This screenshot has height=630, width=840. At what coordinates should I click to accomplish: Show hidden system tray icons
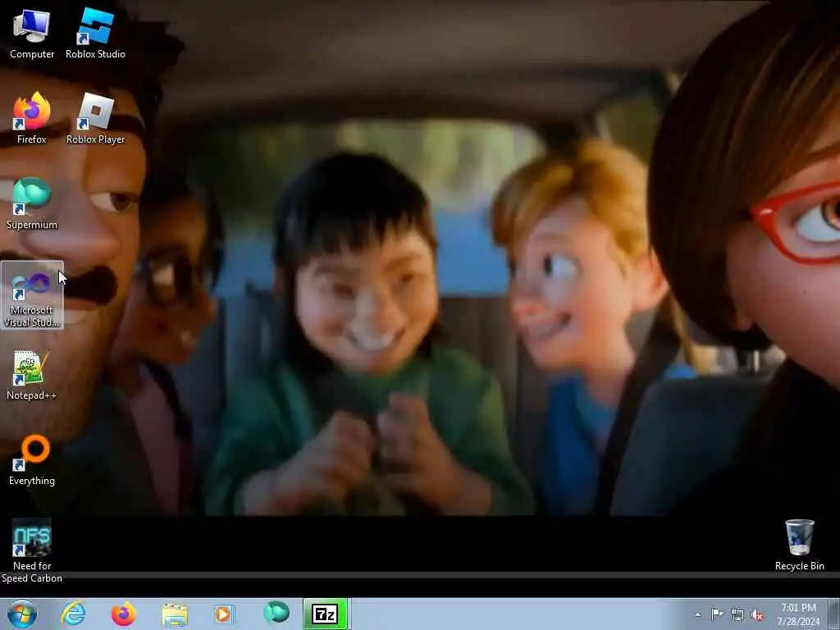[x=697, y=614]
